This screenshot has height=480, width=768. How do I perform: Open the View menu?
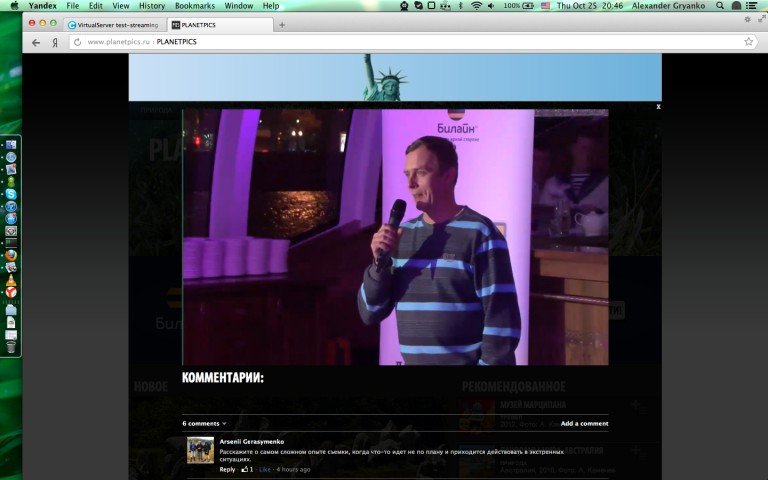pos(120,6)
